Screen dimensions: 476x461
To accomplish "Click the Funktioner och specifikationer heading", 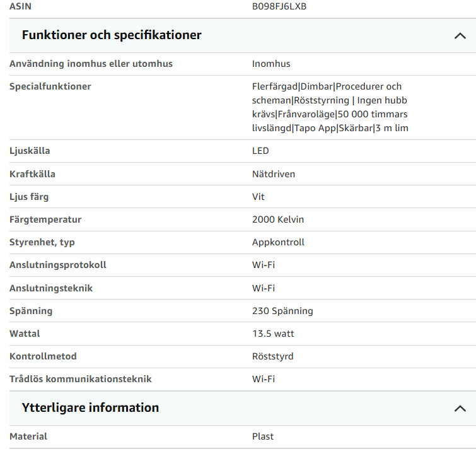I will (112, 35).
